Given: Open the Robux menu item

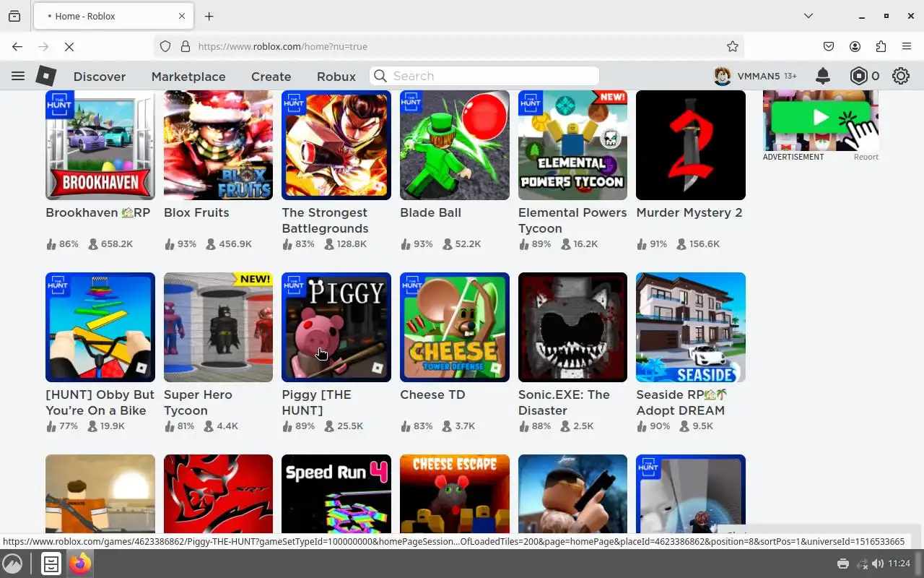Looking at the screenshot, I should 336,77.
